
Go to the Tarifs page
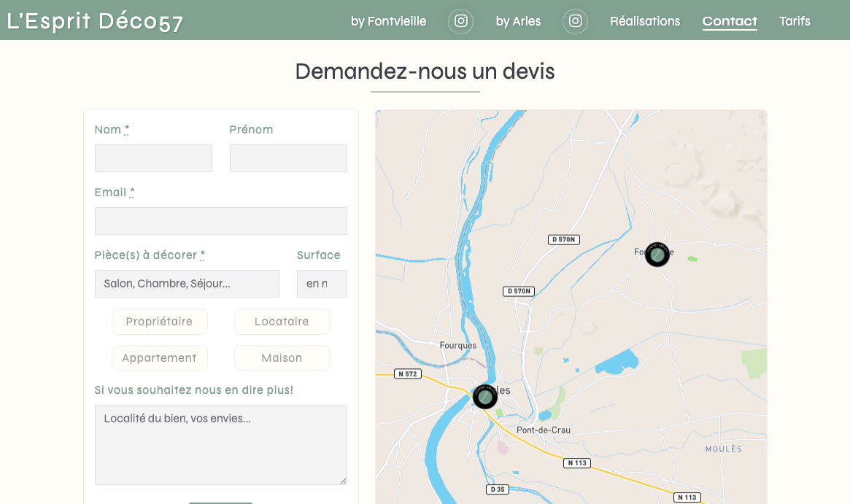[795, 21]
